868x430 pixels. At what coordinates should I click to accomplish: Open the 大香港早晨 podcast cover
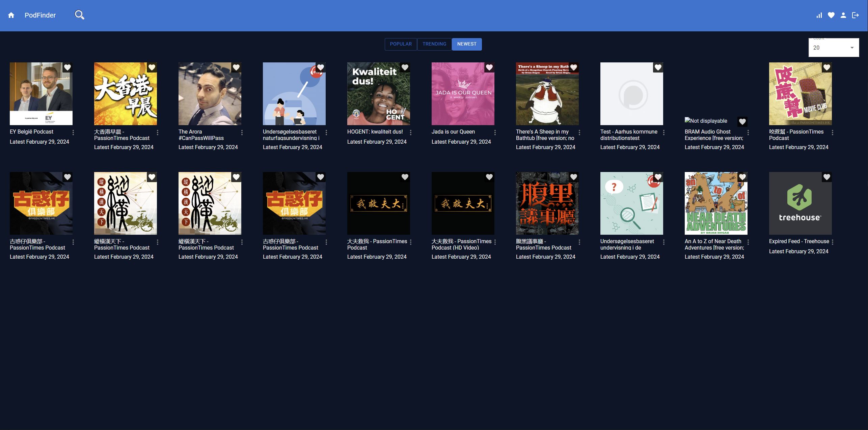click(x=125, y=94)
